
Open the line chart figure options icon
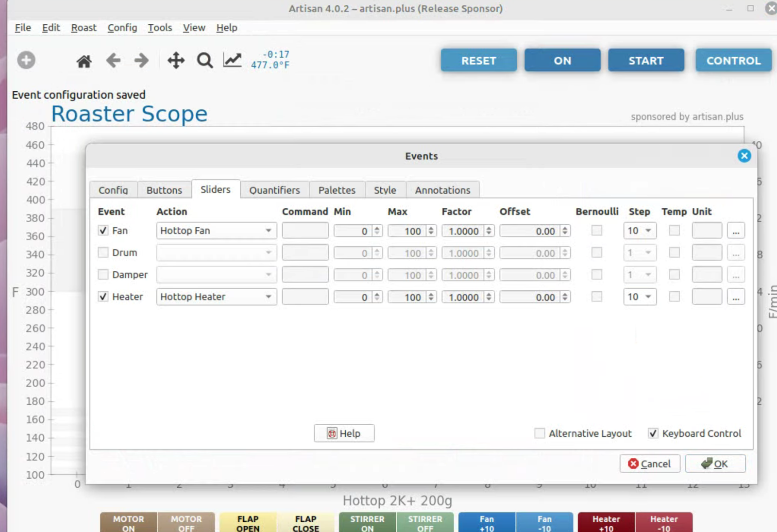pos(232,60)
